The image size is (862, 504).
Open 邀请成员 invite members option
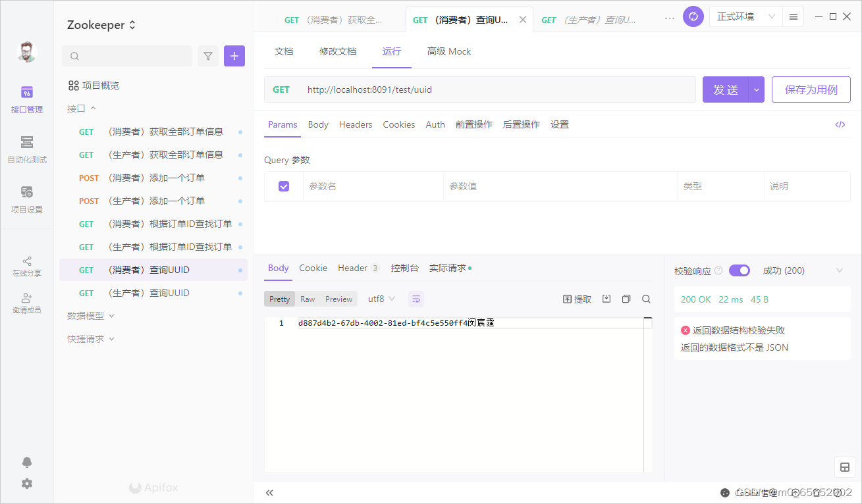click(27, 303)
